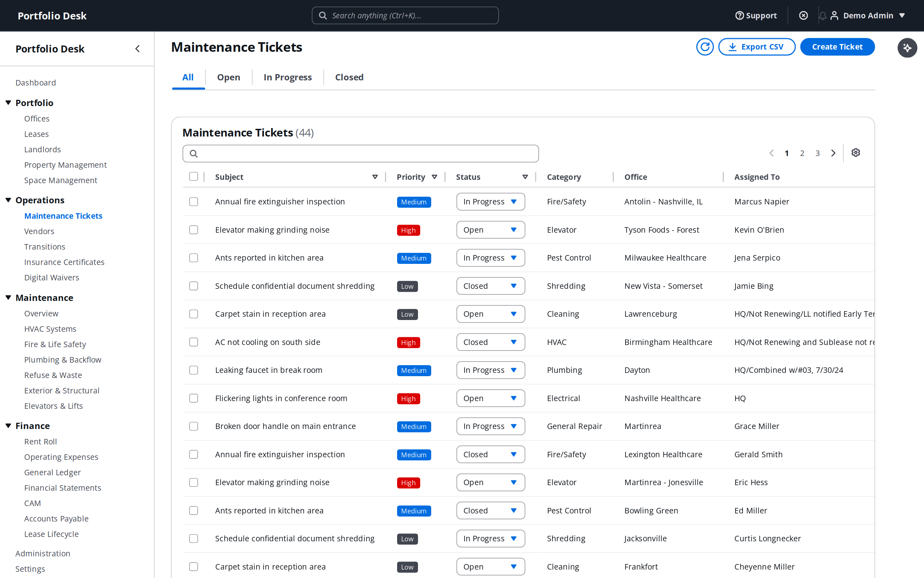Click Subject column filter icon
Viewport: 924px width, 578px height.
tap(375, 177)
